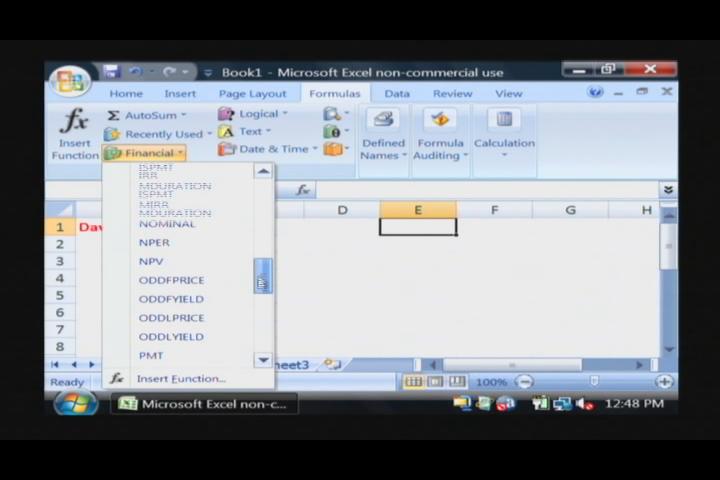
Task: Switch to Page Break Preview
Action: 457,382
